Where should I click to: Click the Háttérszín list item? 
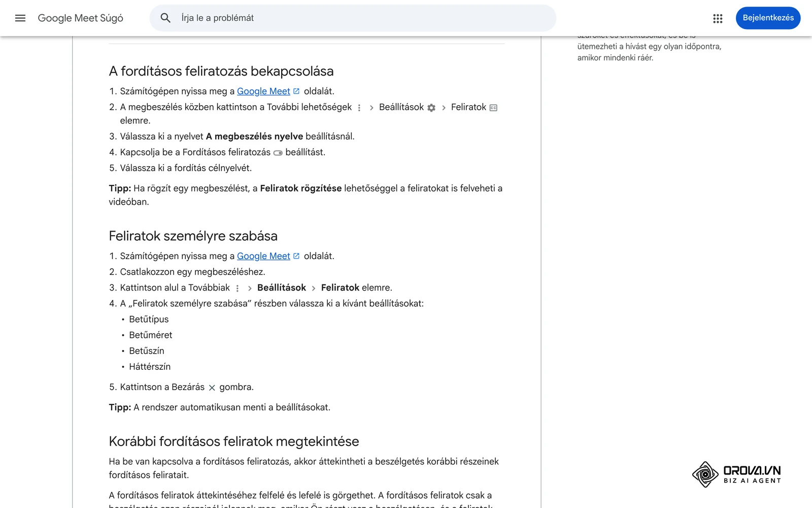150,367
